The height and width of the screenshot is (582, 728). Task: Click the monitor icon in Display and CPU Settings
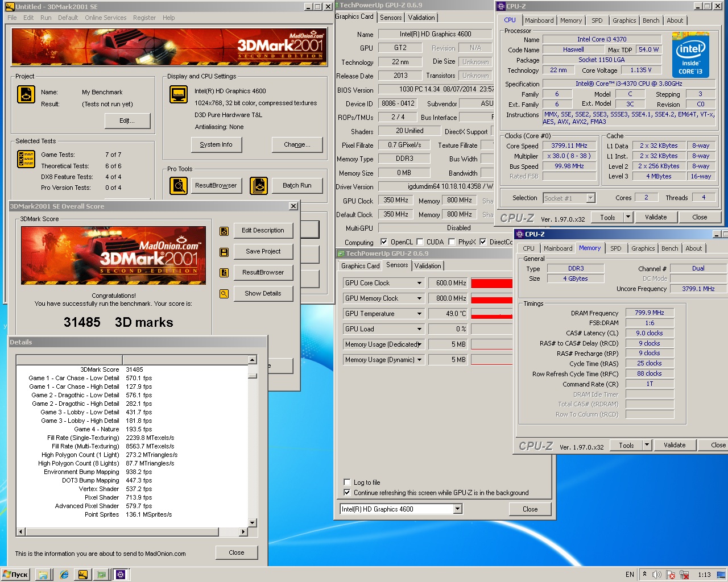(179, 94)
